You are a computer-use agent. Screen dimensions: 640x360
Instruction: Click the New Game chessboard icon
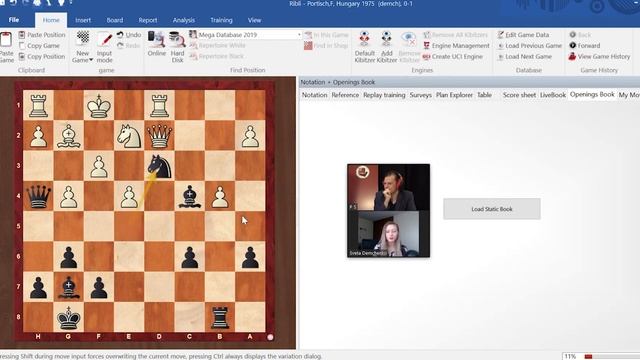[83, 38]
